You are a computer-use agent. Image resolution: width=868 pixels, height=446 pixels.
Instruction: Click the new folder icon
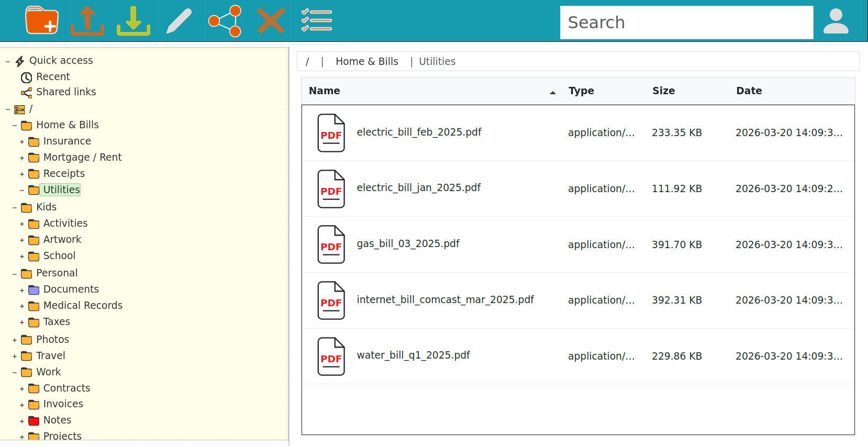click(x=42, y=21)
